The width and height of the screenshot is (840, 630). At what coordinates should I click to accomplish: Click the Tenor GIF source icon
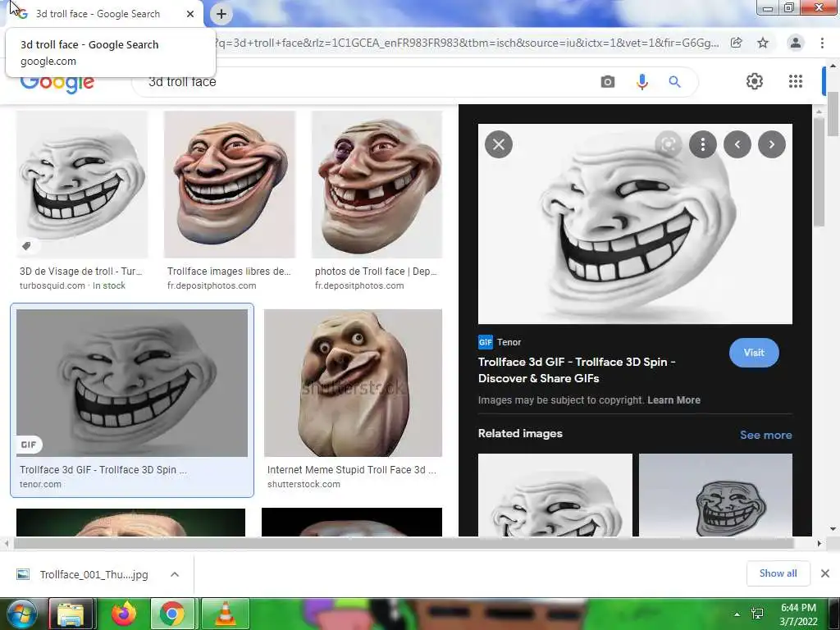tap(486, 342)
